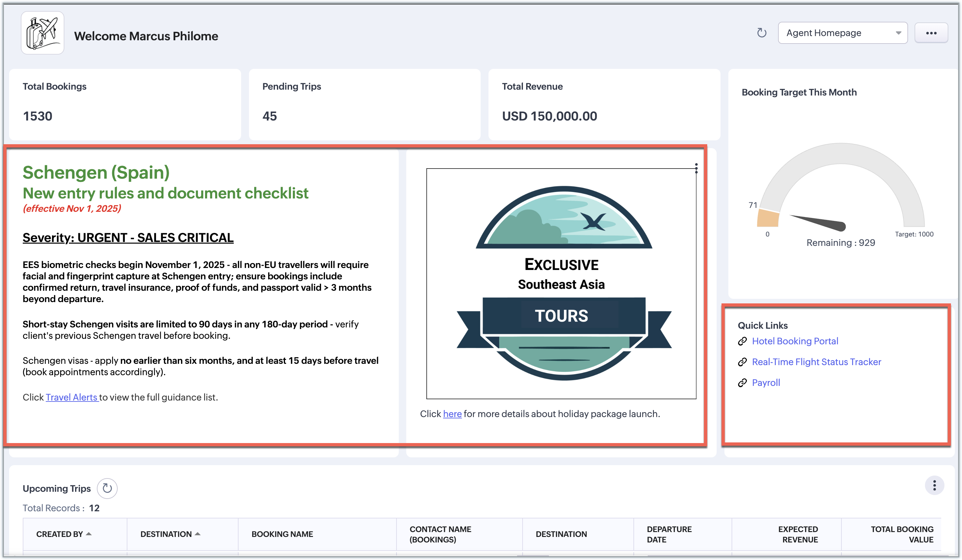The width and height of the screenshot is (962, 560).
Task: Expand the Agent Homepage dropdown
Action: click(x=842, y=33)
